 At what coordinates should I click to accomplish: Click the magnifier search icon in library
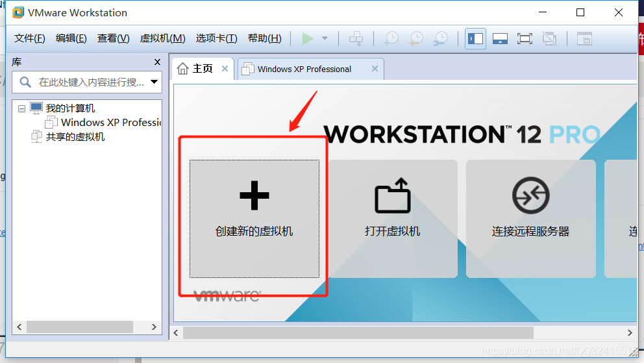point(25,82)
